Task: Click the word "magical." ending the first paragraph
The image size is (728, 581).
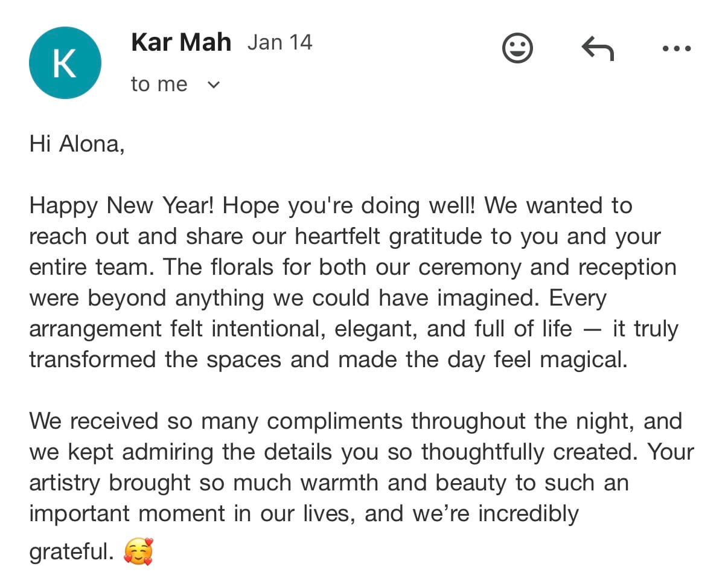Action: tap(584, 360)
